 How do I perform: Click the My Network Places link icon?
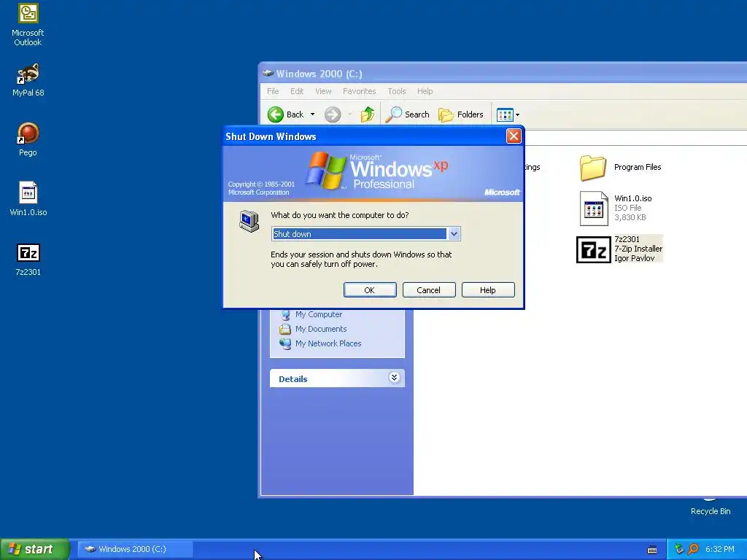click(285, 344)
